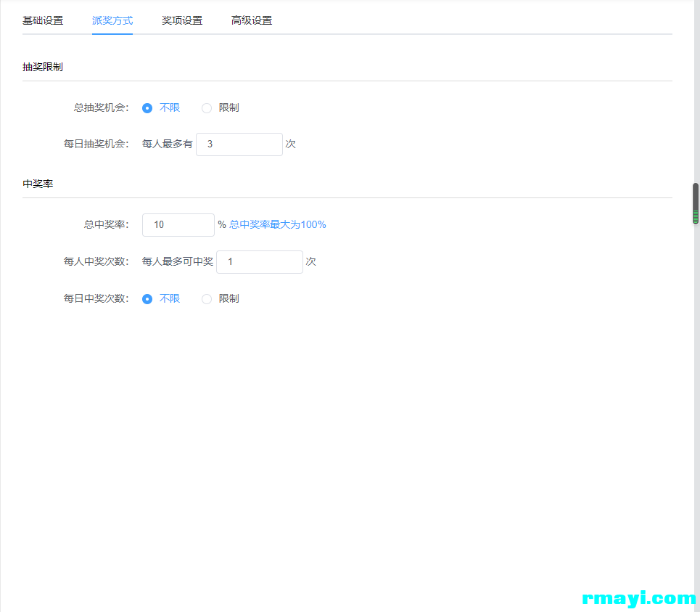Open the 奖项设置 tab
Image resolution: width=700 pixels, height=612 pixels.
pyautogui.click(x=182, y=20)
